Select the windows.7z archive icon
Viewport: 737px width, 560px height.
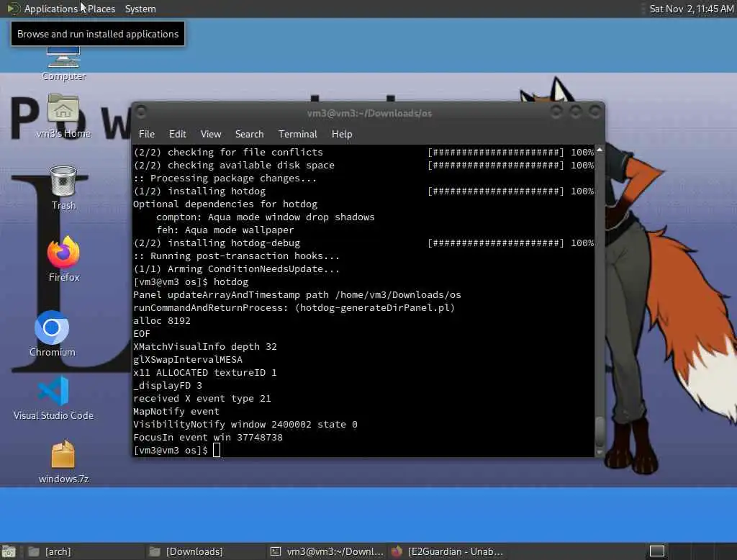(x=63, y=461)
